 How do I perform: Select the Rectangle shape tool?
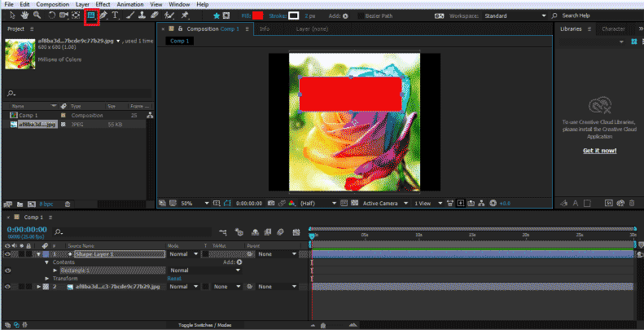click(x=90, y=15)
